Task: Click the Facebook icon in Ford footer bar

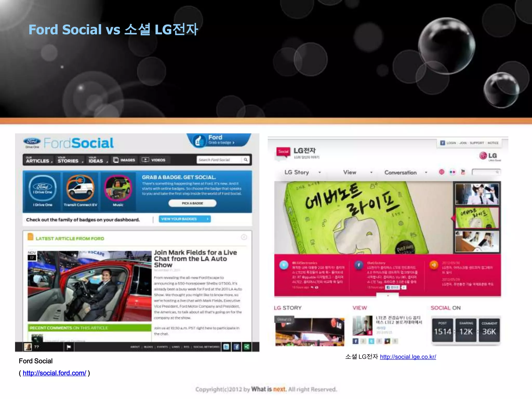Action: coord(236,347)
